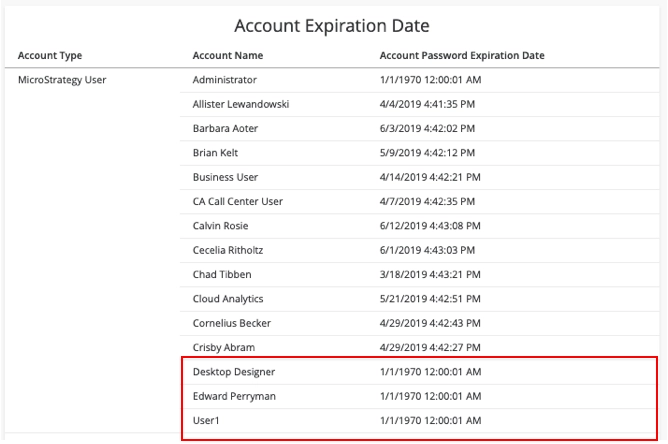Viewport: 668px width, 444px height.
Task: Click Administrator's 1/1/1970 expiration date
Action: (430, 80)
